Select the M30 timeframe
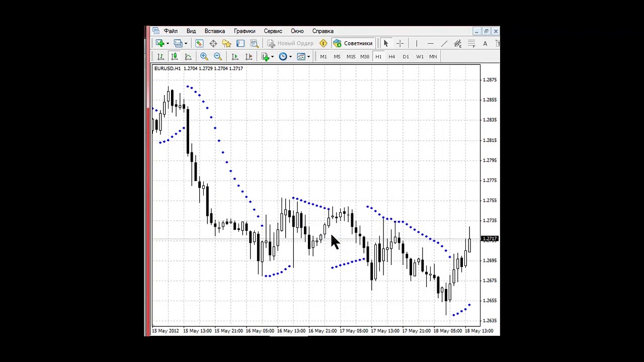The width and height of the screenshot is (644, 362). point(364,57)
